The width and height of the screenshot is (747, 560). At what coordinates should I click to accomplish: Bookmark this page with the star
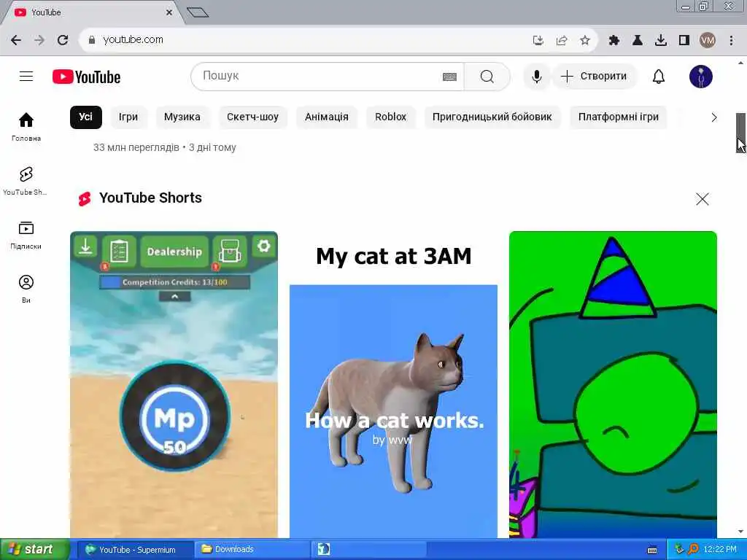point(585,41)
